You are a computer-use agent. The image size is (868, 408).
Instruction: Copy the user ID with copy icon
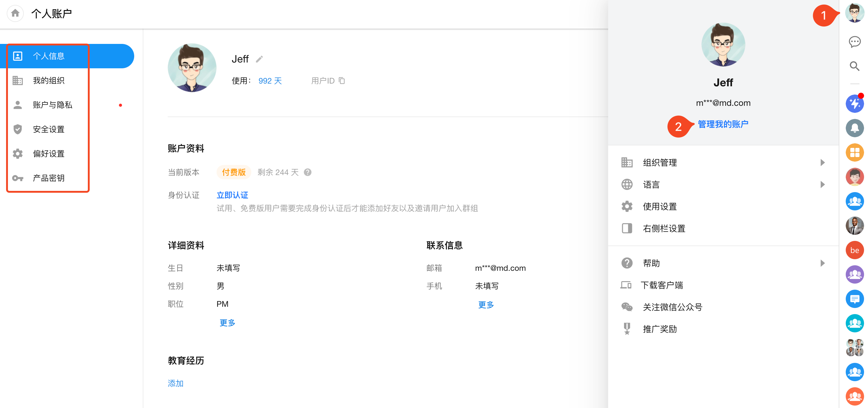pos(342,81)
